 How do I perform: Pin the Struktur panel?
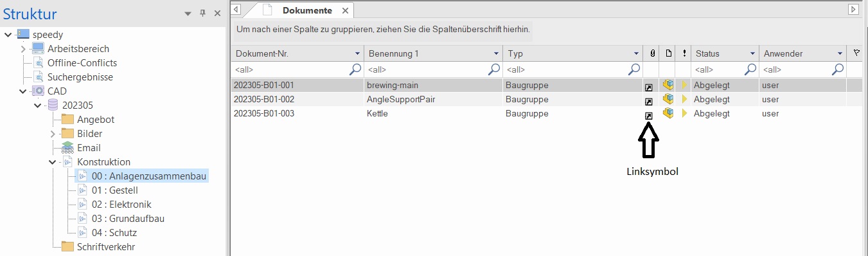(202, 14)
